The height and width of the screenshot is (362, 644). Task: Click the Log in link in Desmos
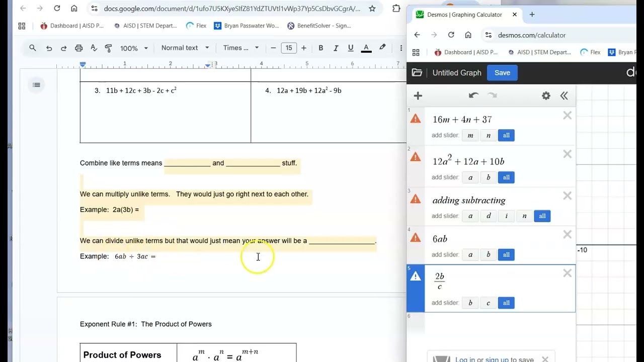click(465, 359)
